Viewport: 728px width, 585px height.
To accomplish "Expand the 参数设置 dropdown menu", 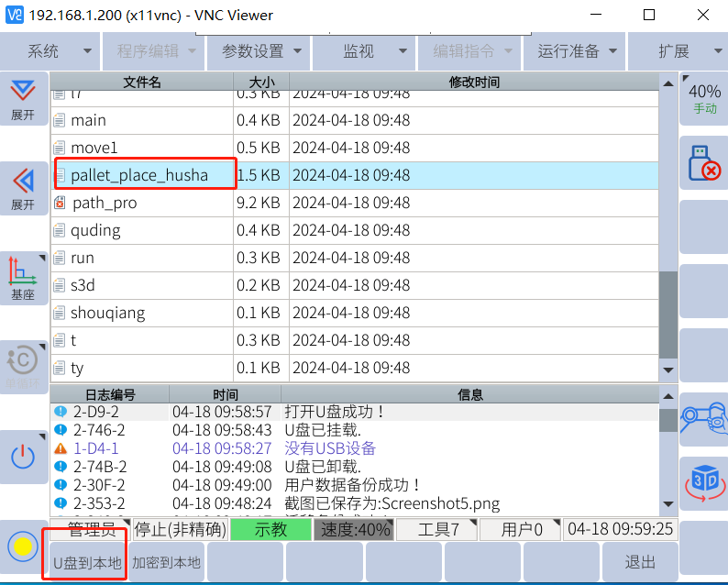I will (259, 51).
